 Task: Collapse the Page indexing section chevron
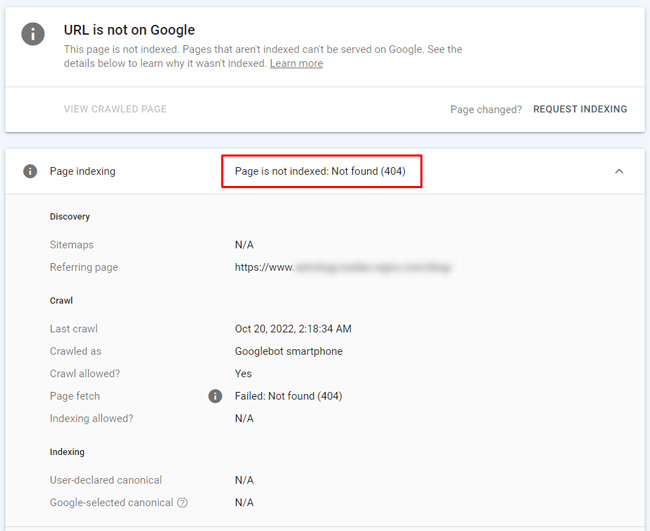tap(619, 171)
